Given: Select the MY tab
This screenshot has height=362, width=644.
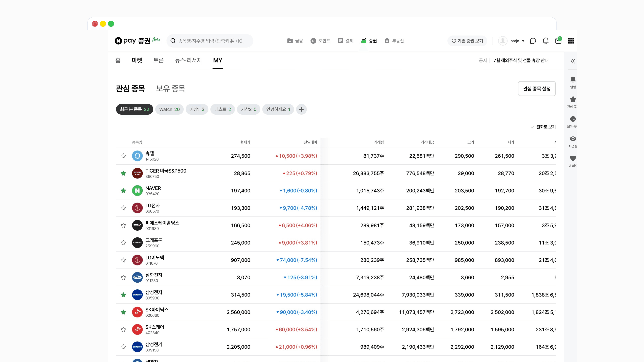Looking at the screenshot, I should [x=218, y=60].
